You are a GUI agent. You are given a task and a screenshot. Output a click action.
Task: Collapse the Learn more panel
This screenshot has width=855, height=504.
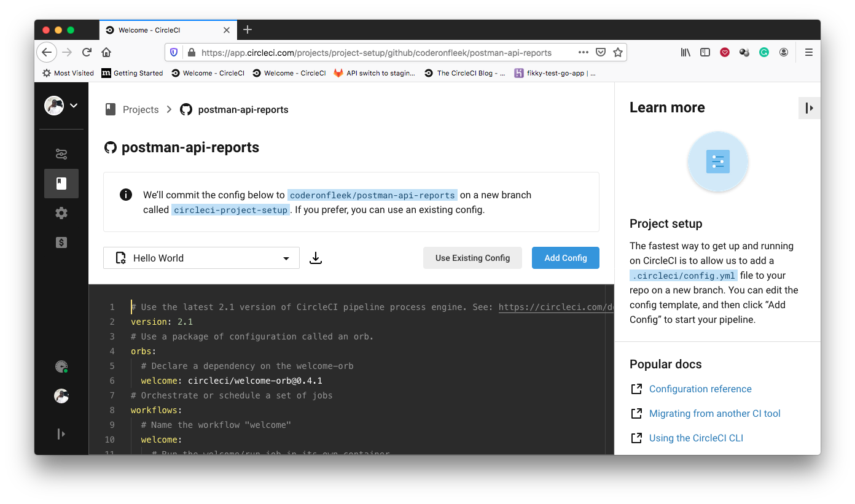[809, 107]
